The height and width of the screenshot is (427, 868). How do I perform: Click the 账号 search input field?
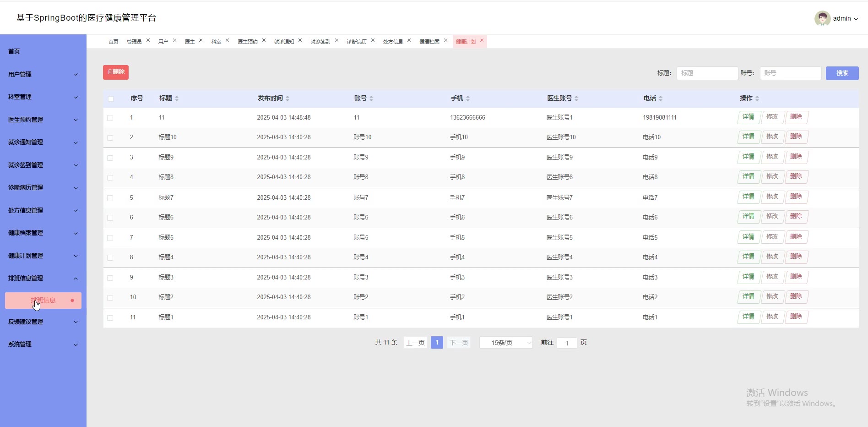tap(790, 73)
